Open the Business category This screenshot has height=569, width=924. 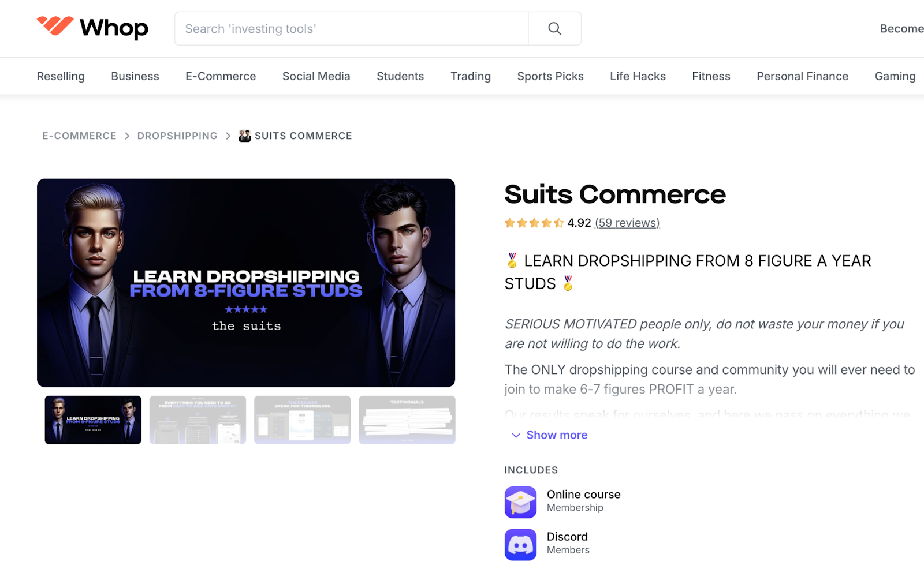(135, 76)
